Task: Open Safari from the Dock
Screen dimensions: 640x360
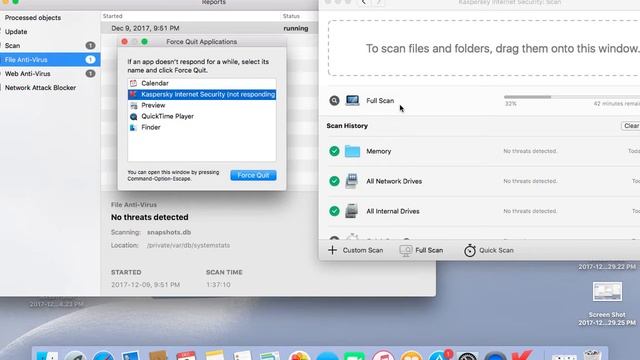Action: (x=103, y=355)
